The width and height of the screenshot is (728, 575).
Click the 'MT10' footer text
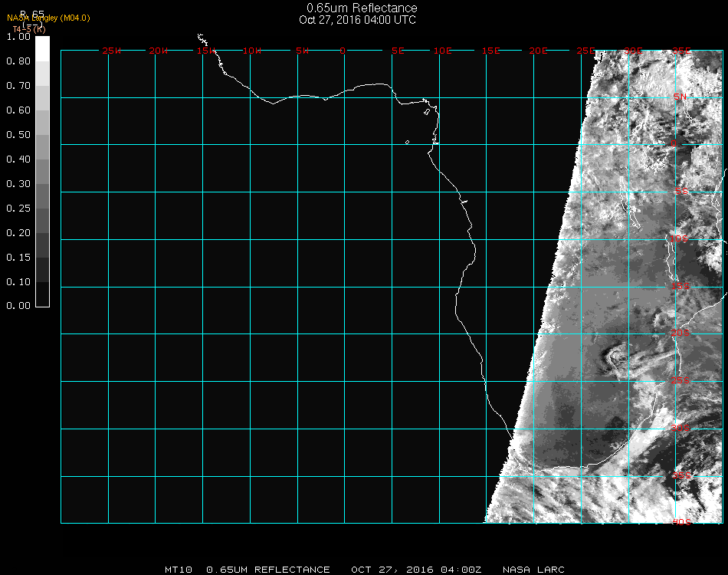(179, 570)
